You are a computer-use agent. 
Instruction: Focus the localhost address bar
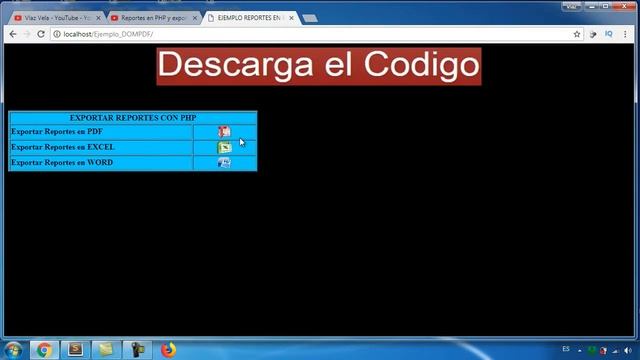tap(316, 34)
